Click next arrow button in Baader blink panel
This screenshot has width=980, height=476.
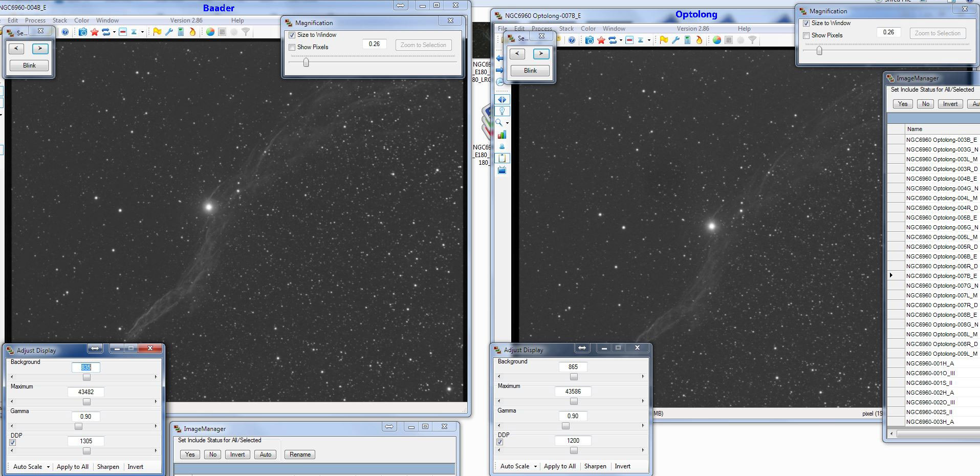pyautogui.click(x=40, y=49)
